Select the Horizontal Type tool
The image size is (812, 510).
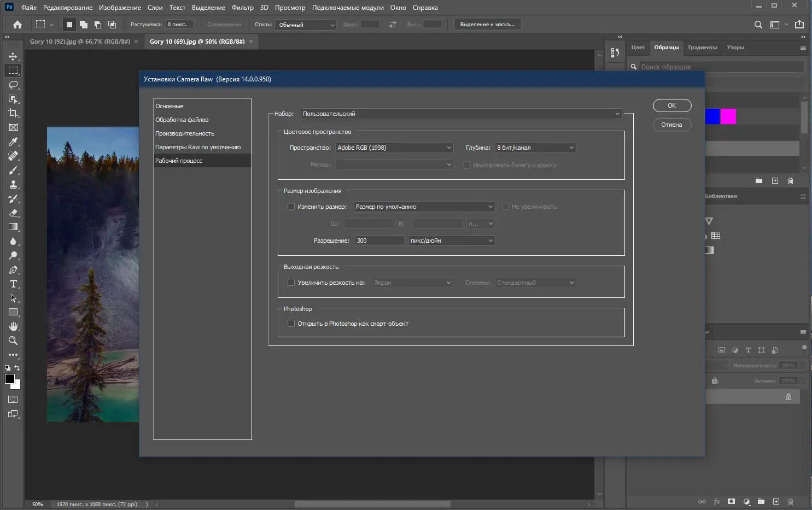tap(13, 284)
